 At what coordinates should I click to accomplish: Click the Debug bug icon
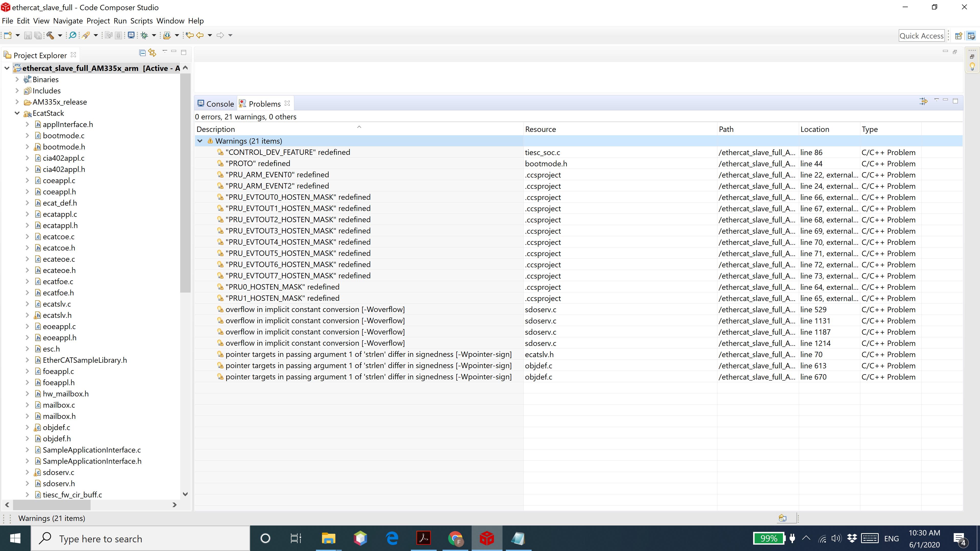click(144, 35)
